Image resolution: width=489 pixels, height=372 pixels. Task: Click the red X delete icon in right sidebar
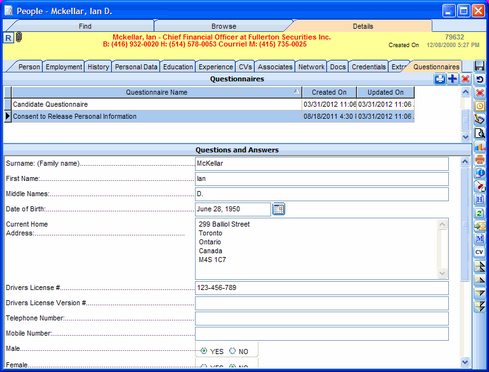point(480,93)
